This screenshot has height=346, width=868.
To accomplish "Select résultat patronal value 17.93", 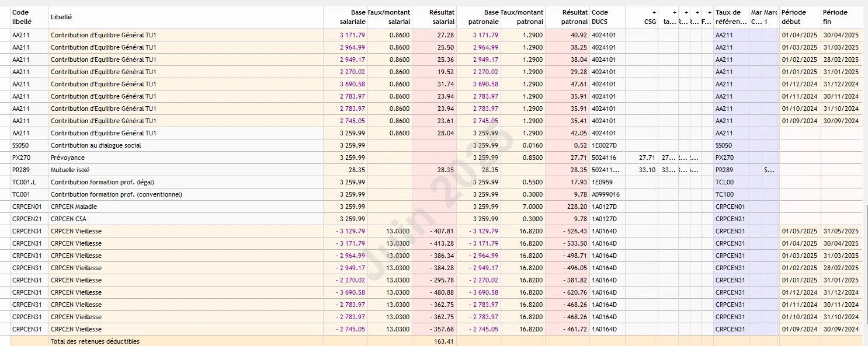I will click(579, 182).
